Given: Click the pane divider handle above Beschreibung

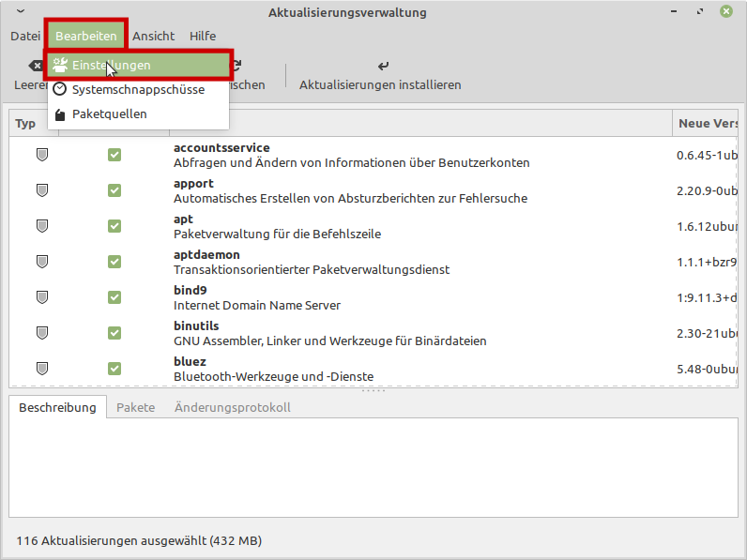Looking at the screenshot, I should pos(373,390).
